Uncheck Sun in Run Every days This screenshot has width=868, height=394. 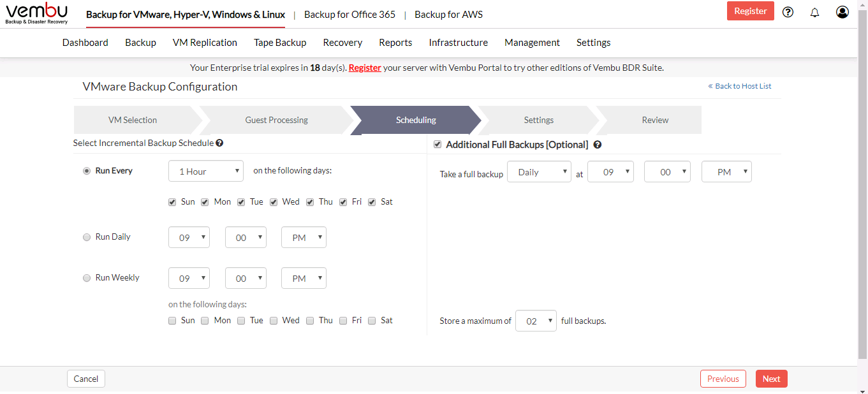172,202
